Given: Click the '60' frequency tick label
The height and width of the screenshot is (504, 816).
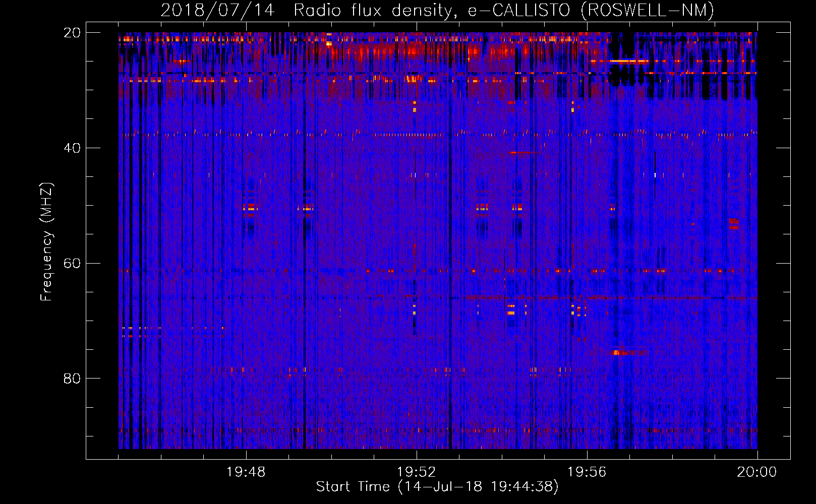Looking at the screenshot, I should pos(72,263).
